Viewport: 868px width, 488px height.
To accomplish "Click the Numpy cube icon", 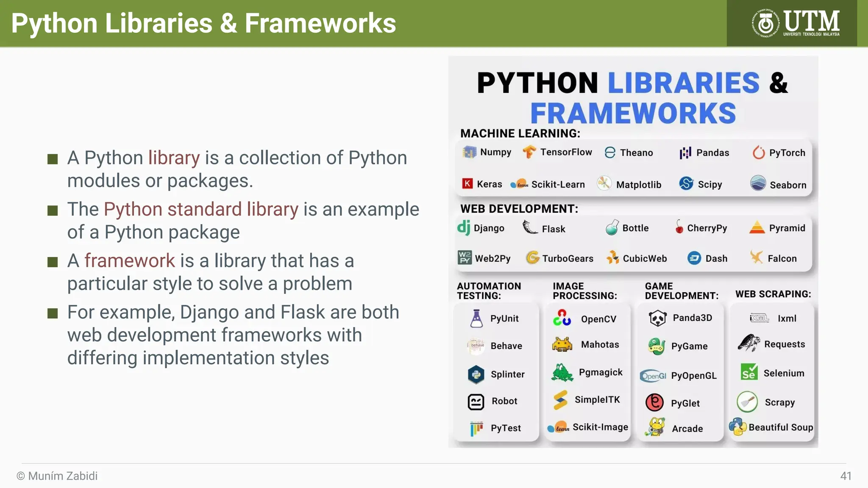I will (469, 152).
